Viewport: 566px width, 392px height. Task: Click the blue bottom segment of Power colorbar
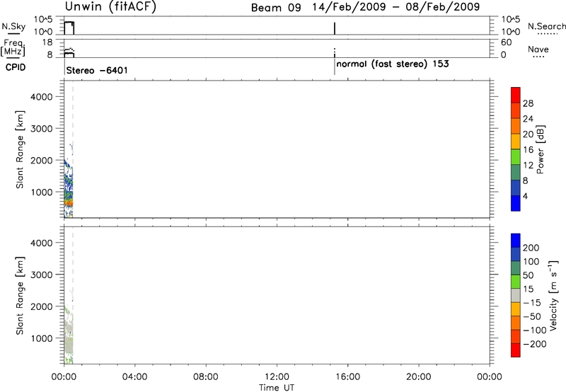pos(516,203)
